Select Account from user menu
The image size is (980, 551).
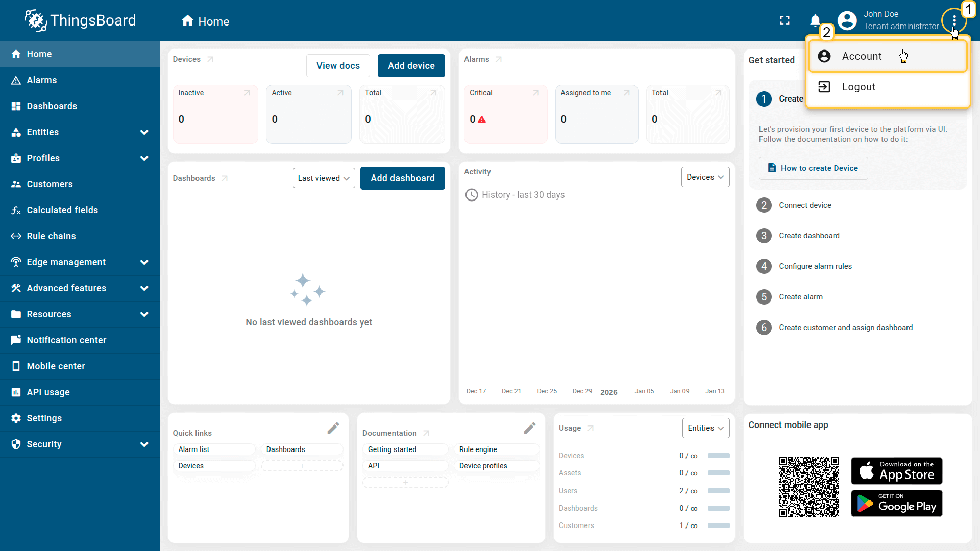862,56
